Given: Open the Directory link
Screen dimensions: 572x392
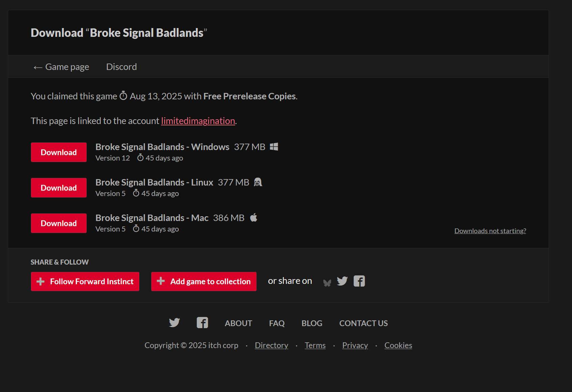Looking at the screenshot, I should [271, 345].
